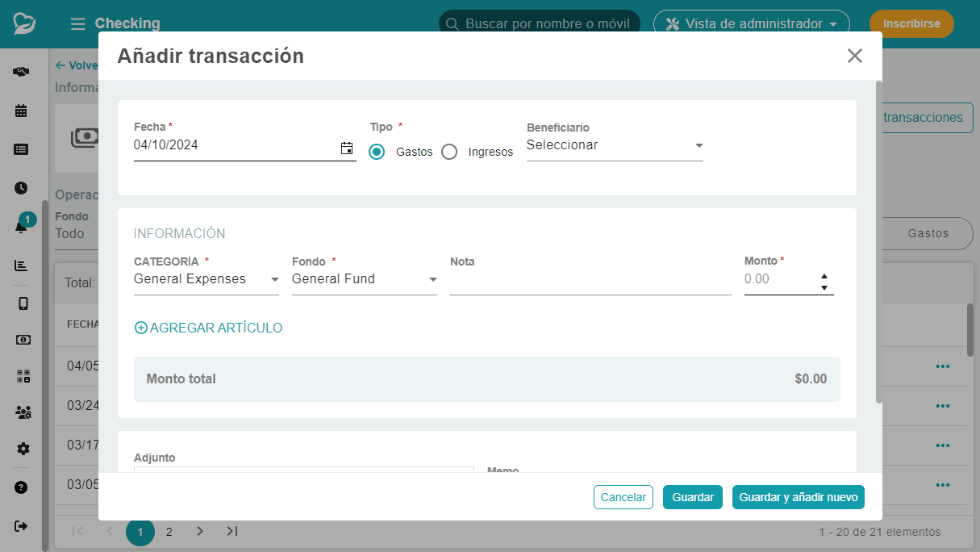Open the calendar picker in Fecha field

(x=347, y=148)
